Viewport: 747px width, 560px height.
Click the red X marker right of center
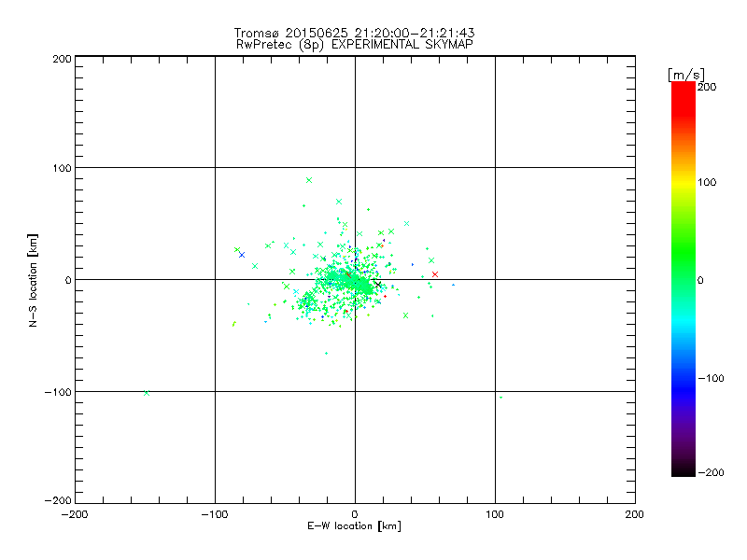[435, 274]
